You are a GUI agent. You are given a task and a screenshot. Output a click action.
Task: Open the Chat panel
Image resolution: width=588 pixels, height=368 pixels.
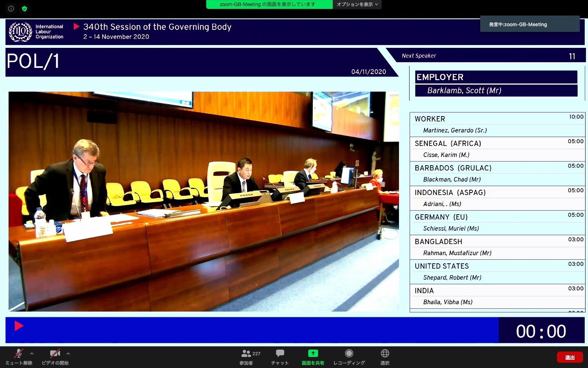click(280, 354)
